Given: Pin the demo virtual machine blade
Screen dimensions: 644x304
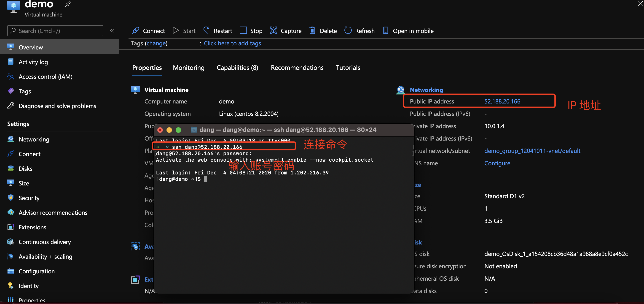Looking at the screenshot, I should click(68, 4).
